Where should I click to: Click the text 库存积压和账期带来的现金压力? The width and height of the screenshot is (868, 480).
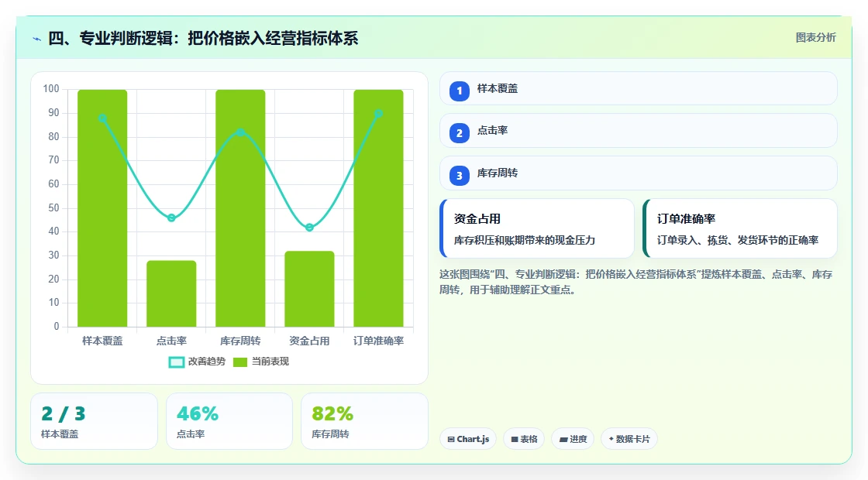click(525, 241)
